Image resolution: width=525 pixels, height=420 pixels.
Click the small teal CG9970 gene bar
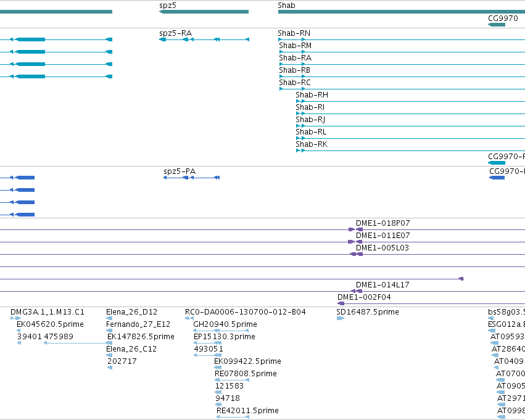tap(497, 25)
